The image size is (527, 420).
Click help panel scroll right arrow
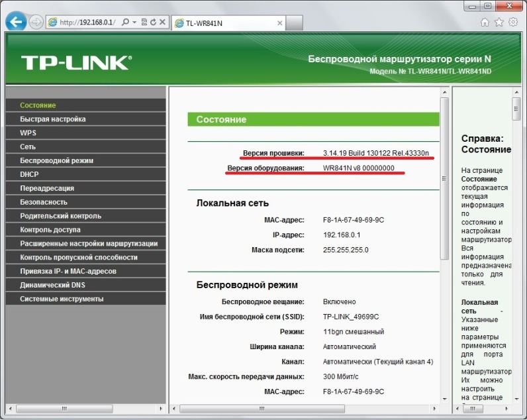pyautogui.click(x=506, y=409)
